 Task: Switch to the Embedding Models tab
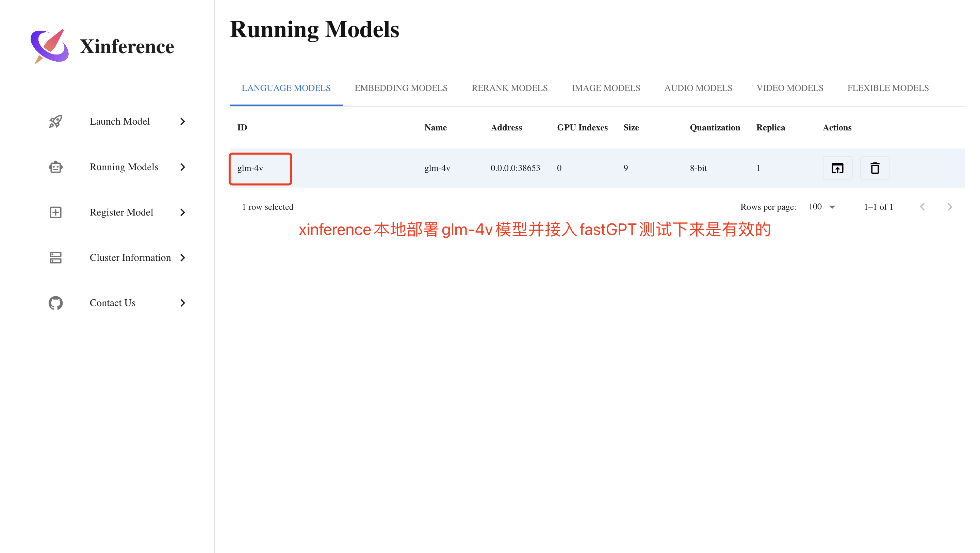401,88
